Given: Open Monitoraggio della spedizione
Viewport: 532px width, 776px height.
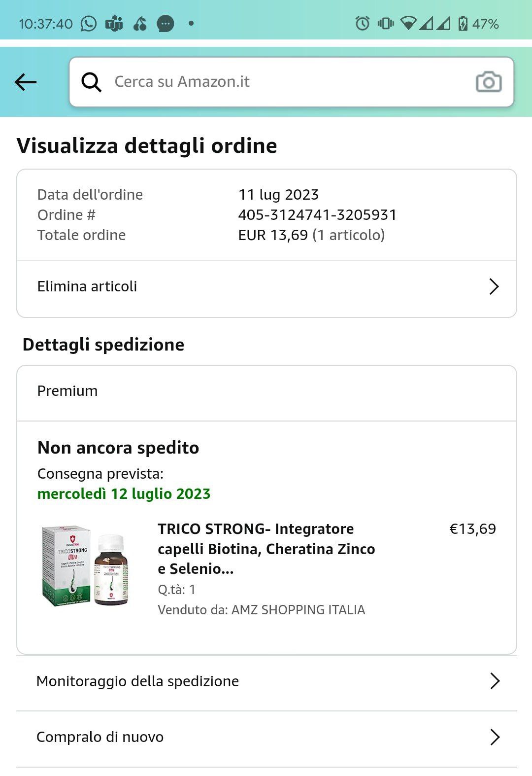Looking at the screenshot, I should [137, 681].
